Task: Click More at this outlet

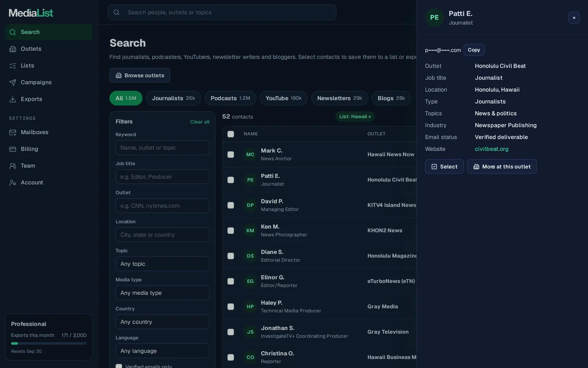Action: tap(502, 166)
